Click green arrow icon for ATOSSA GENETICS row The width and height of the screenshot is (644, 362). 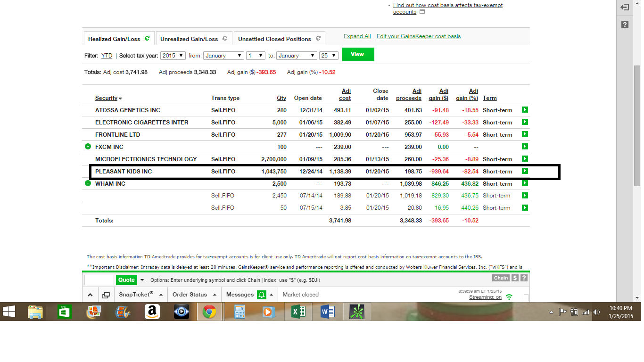tap(525, 110)
